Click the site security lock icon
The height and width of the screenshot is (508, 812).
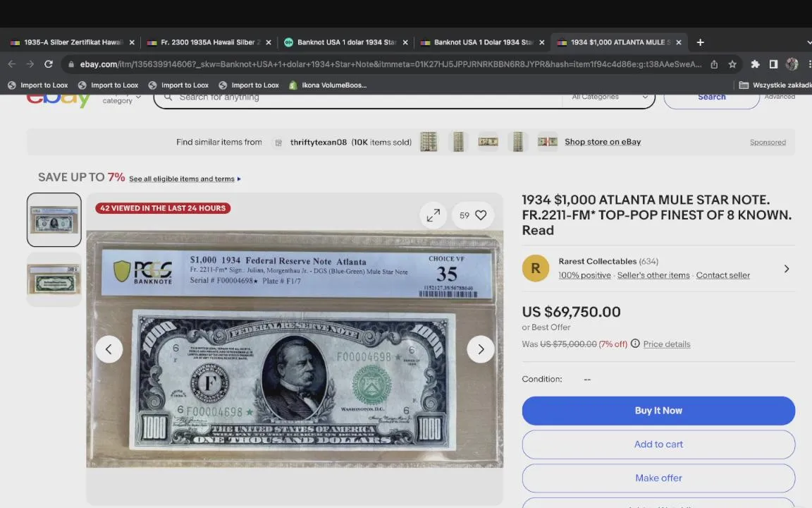pos(71,64)
